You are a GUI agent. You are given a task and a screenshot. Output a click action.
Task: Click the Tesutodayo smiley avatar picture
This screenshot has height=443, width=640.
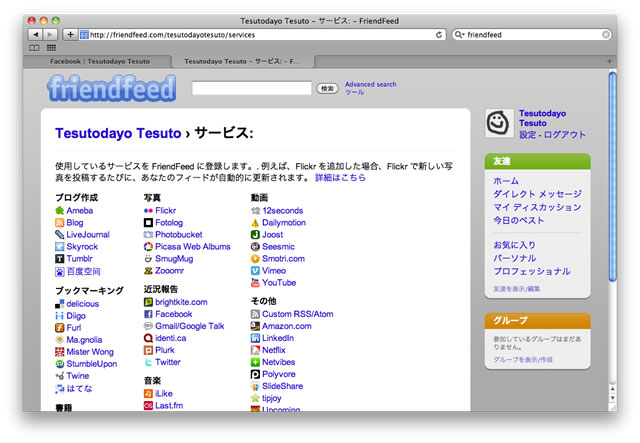point(499,123)
